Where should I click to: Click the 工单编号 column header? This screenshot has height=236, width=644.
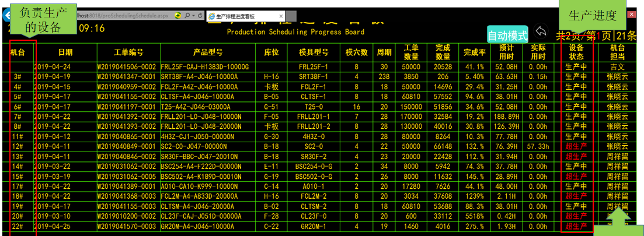pyautogui.click(x=128, y=52)
